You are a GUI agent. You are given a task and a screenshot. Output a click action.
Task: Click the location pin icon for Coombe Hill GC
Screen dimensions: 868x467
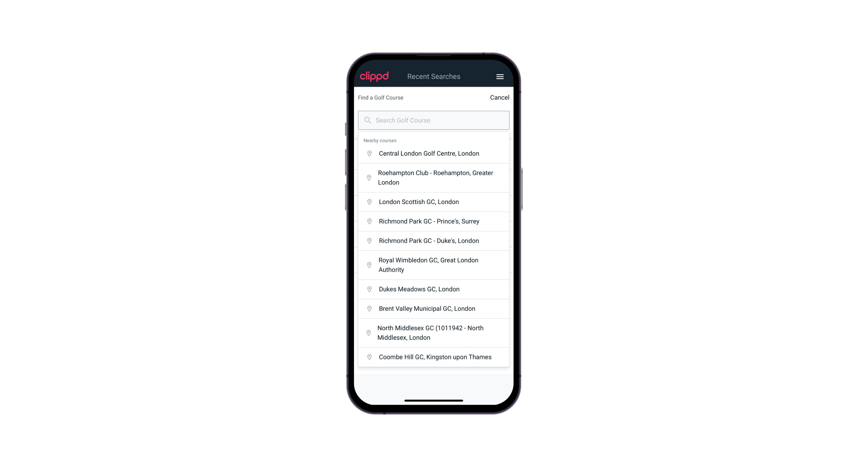coord(368,357)
